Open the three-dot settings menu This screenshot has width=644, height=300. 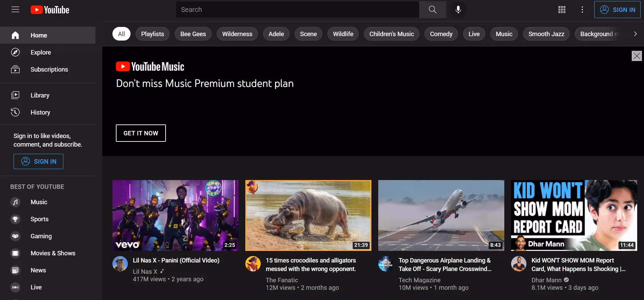[x=582, y=10]
